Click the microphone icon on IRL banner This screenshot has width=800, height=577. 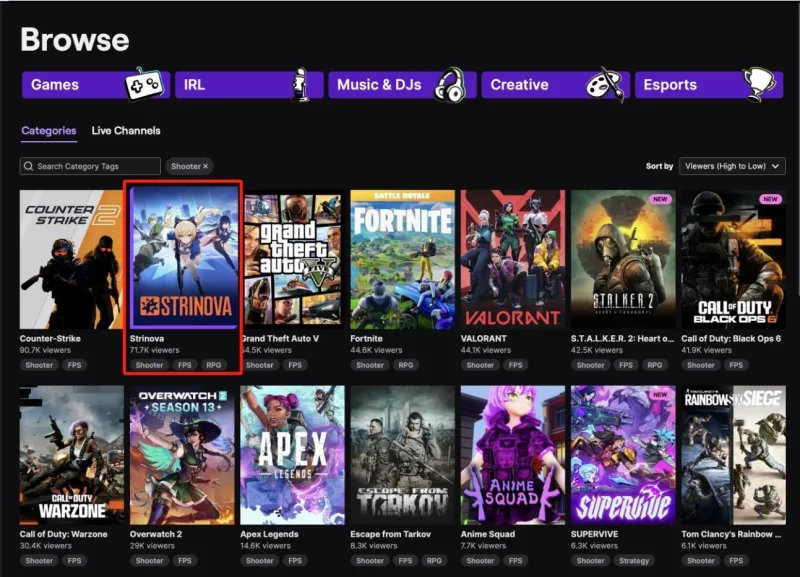click(301, 84)
